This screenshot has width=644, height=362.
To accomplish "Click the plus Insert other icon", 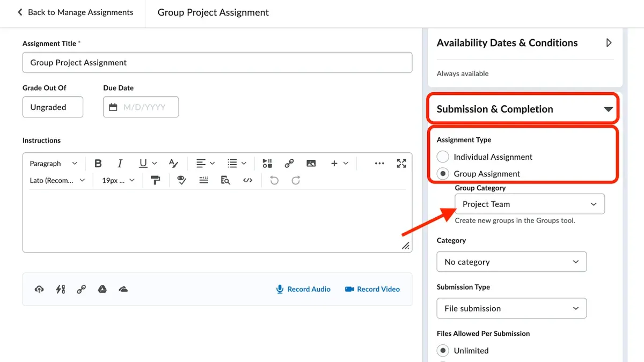I will tap(334, 164).
